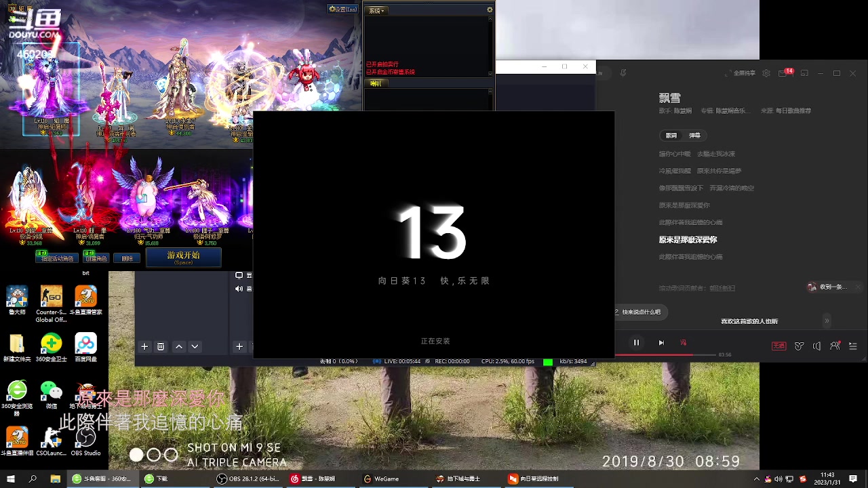The height and width of the screenshot is (488, 868).
Task: Open 百度网盘 desktop shortcut
Action: (86, 348)
